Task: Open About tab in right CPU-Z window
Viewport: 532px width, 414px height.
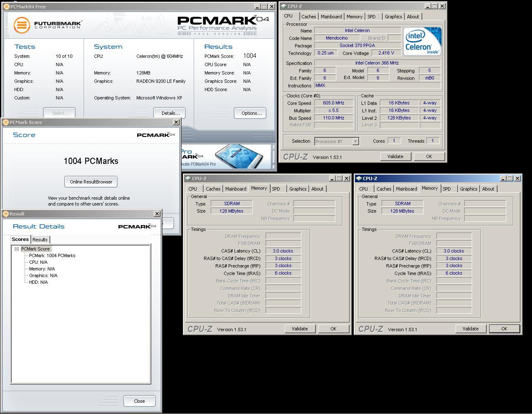Action: point(488,189)
